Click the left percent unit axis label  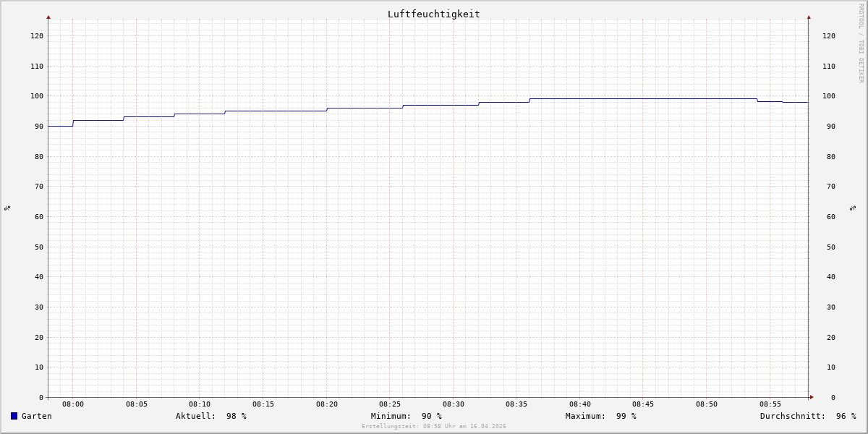point(7,208)
